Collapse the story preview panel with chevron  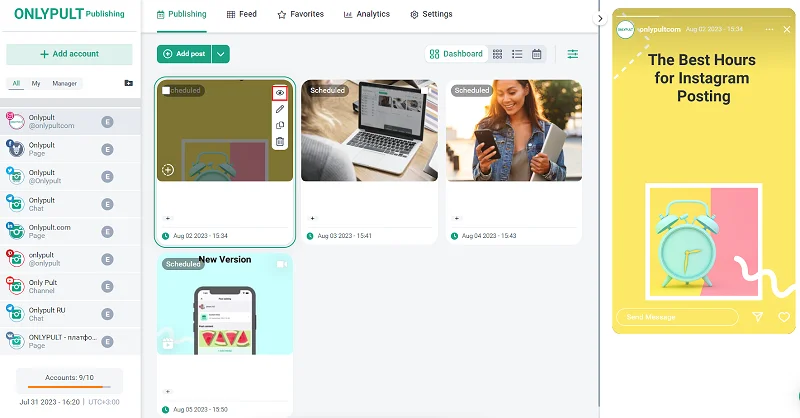[x=600, y=18]
